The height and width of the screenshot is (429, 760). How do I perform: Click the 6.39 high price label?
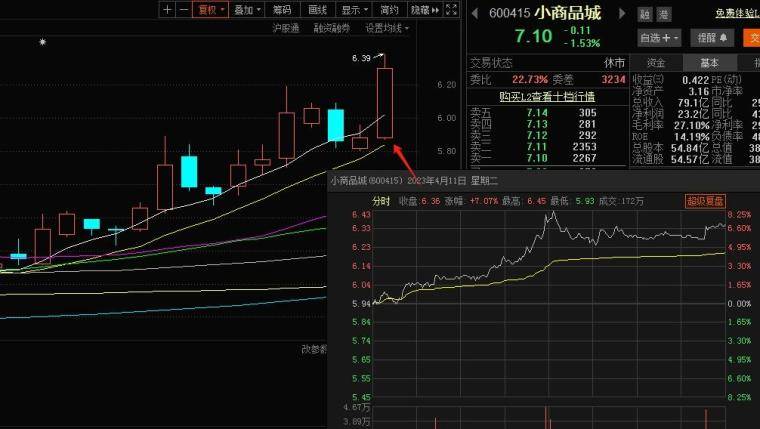361,58
